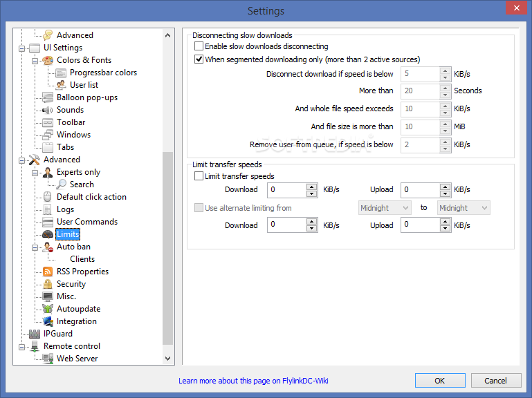Click the User list icon

(x=61, y=85)
